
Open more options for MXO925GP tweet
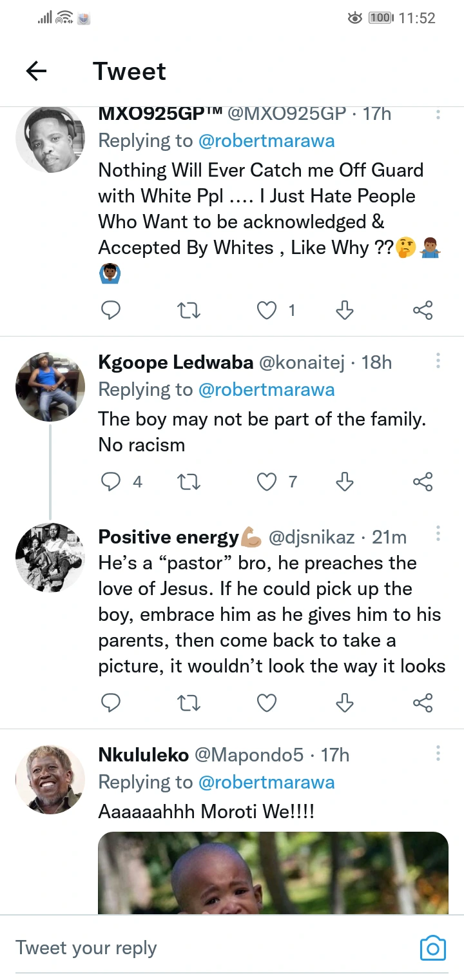(x=438, y=115)
